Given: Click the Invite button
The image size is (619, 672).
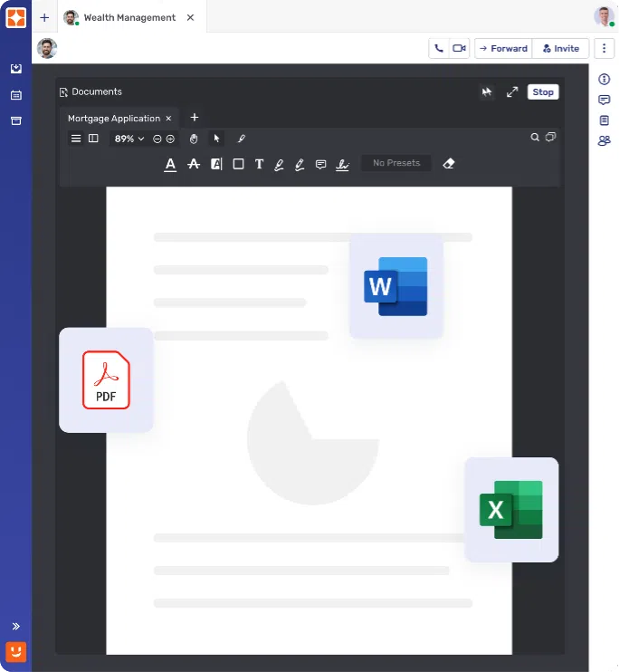Looking at the screenshot, I should (x=561, y=48).
